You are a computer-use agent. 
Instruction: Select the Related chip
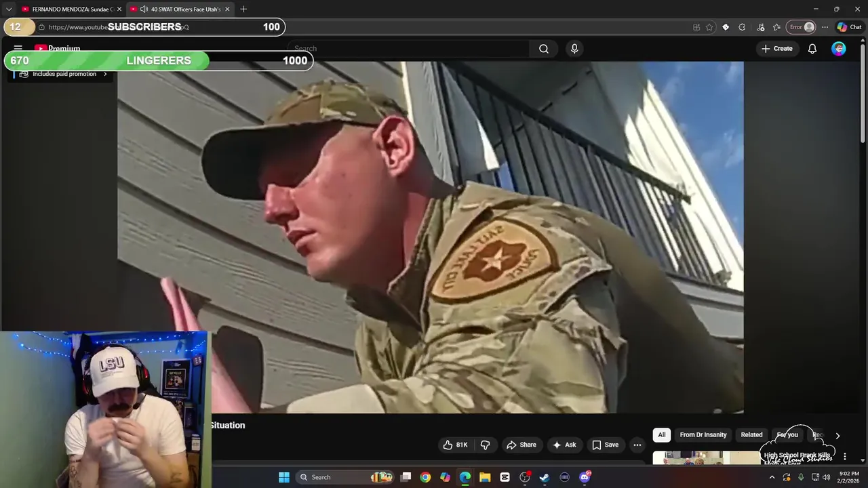click(751, 435)
